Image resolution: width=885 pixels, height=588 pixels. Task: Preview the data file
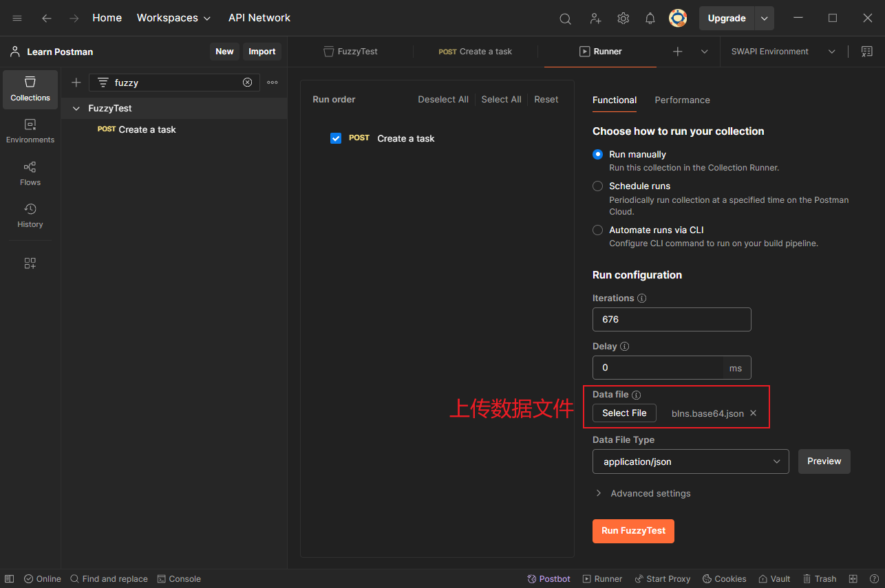click(824, 461)
